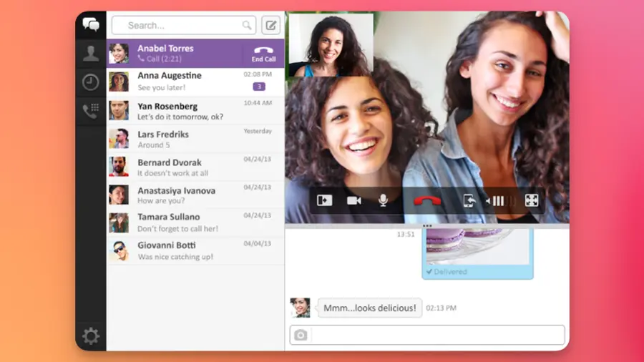Toggle video camera in call controls
This screenshot has width=644, height=362.
353,200
